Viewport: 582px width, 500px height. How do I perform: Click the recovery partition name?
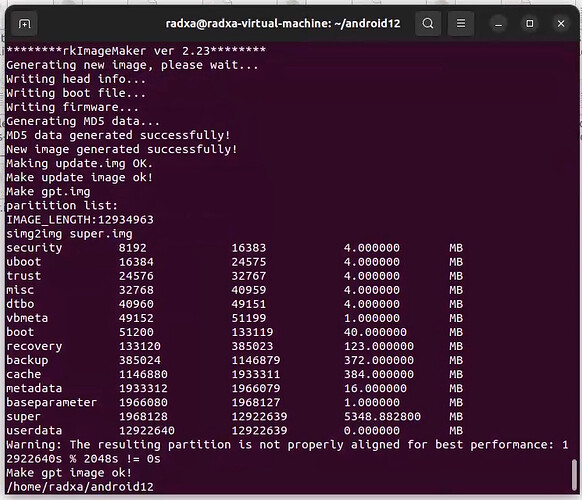point(34,346)
